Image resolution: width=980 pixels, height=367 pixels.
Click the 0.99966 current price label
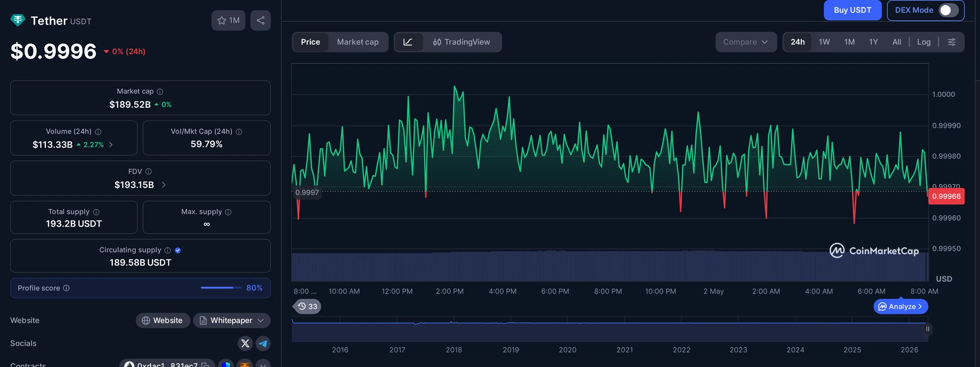click(946, 197)
